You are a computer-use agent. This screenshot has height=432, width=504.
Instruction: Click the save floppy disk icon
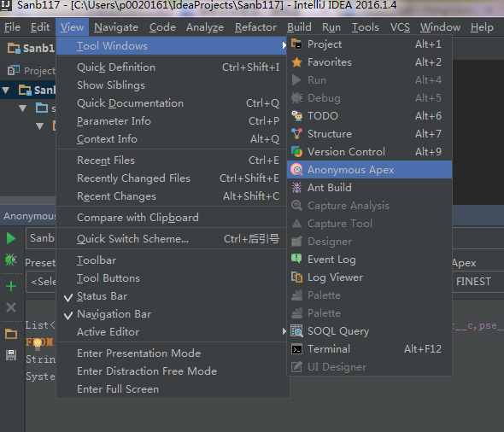[11, 355]
